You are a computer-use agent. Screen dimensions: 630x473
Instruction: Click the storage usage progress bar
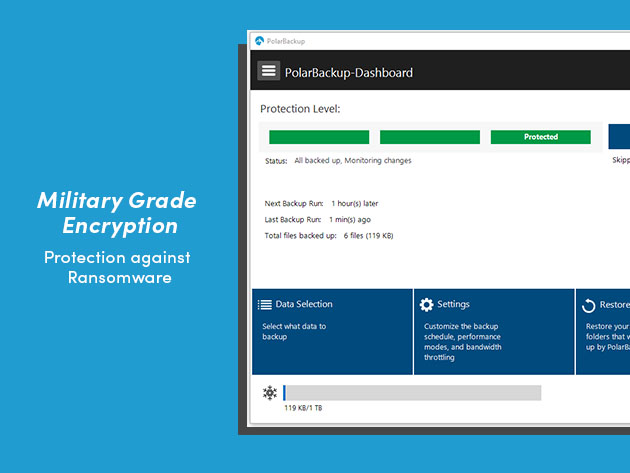point(412,393)
